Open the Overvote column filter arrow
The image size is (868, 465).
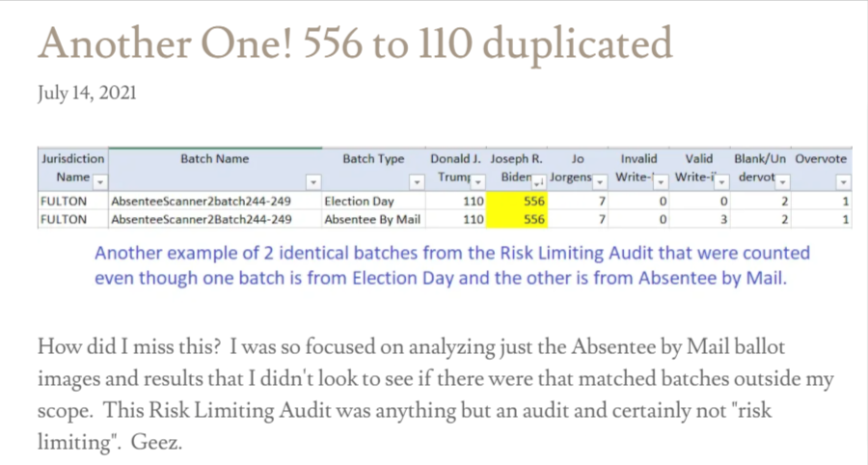coord(844,181)
